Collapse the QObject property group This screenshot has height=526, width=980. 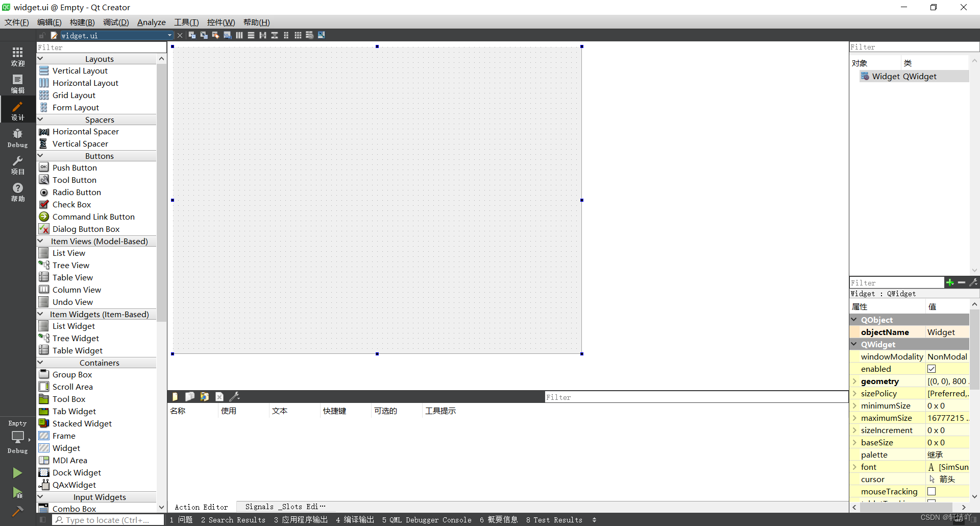[x=854, y=320]
